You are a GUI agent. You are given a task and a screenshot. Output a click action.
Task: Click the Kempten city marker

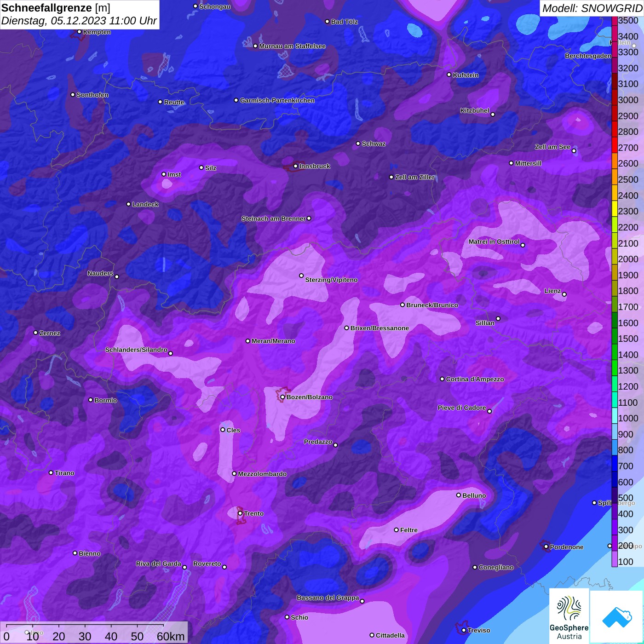79,32
